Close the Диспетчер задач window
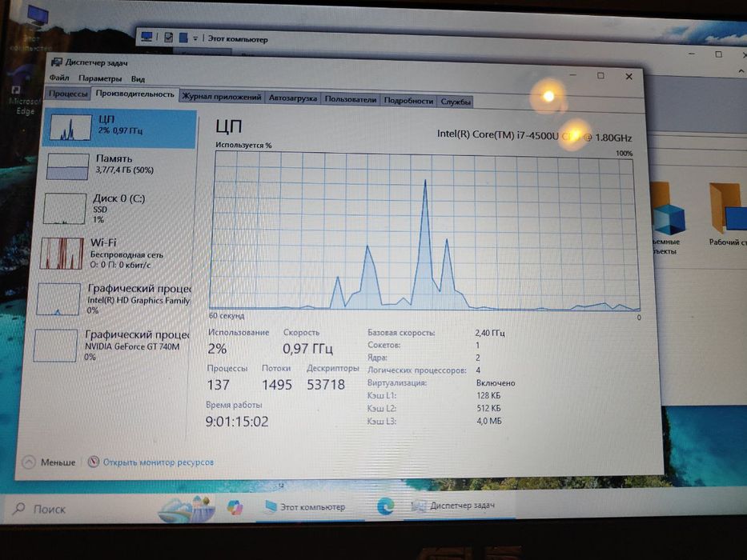The width and height of the screenshot is (747, 560). click(x=629, y=77)
